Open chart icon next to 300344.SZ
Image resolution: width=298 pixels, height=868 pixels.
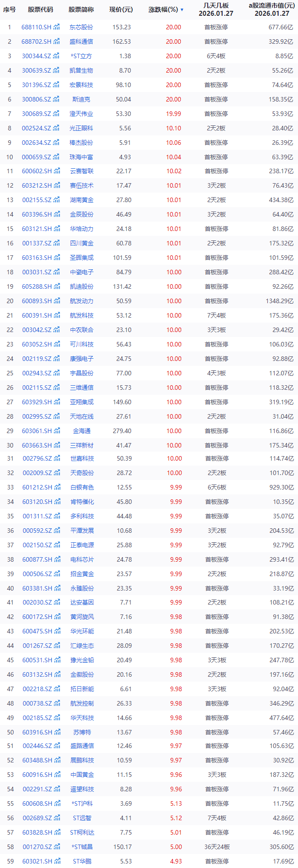56,56
